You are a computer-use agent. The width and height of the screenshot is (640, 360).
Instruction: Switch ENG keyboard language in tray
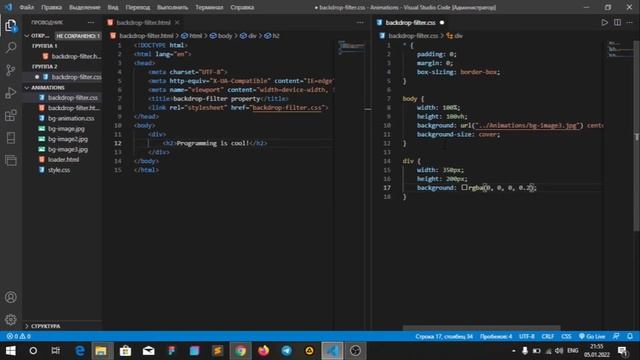coord(573,351)
